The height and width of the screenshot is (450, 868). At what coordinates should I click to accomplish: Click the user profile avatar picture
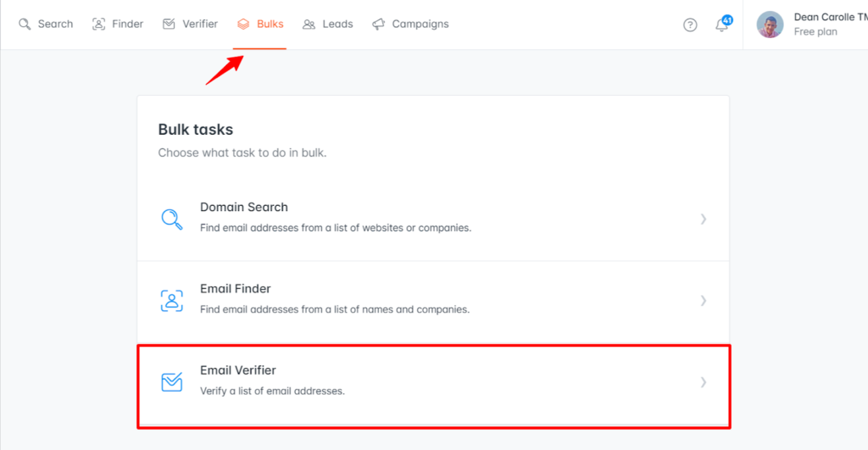point(770,25)
